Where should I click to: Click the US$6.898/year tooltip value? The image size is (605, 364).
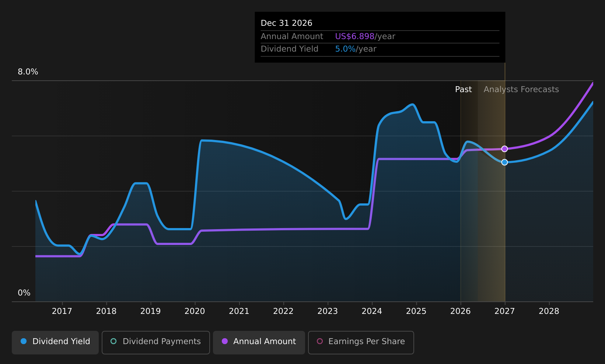365,36
